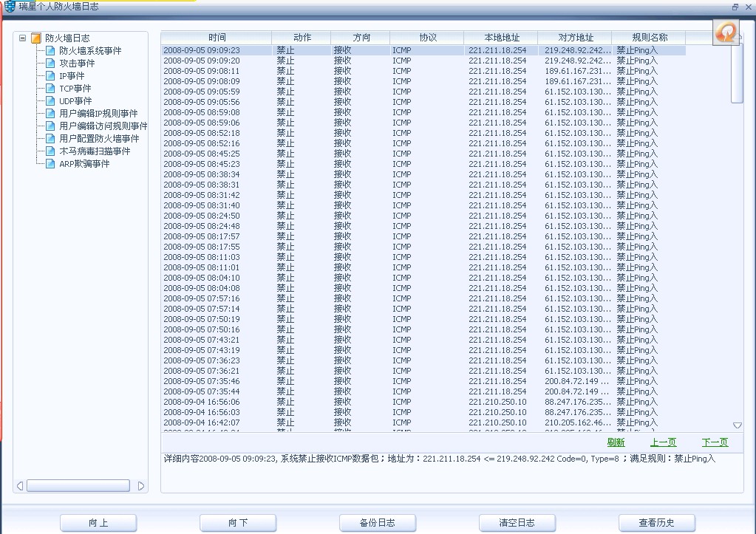756x534 pixels.
Task: Click the 攻击事件 document icon
Action: point(50,63)
